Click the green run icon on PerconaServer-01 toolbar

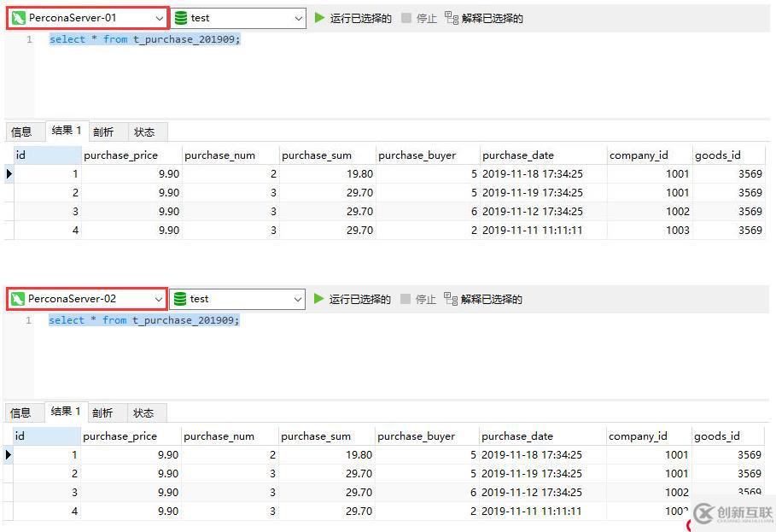point(318,17)
